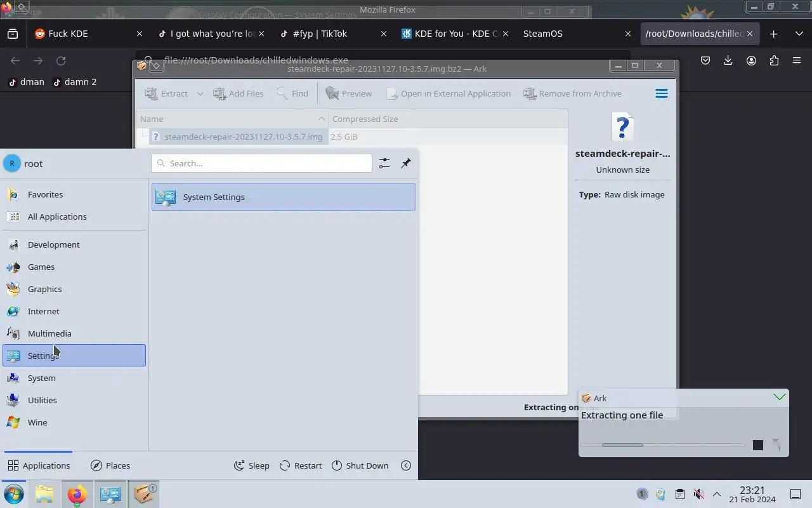Close the SteamOS tab
The image size is (812, 508).
[628, 34]
